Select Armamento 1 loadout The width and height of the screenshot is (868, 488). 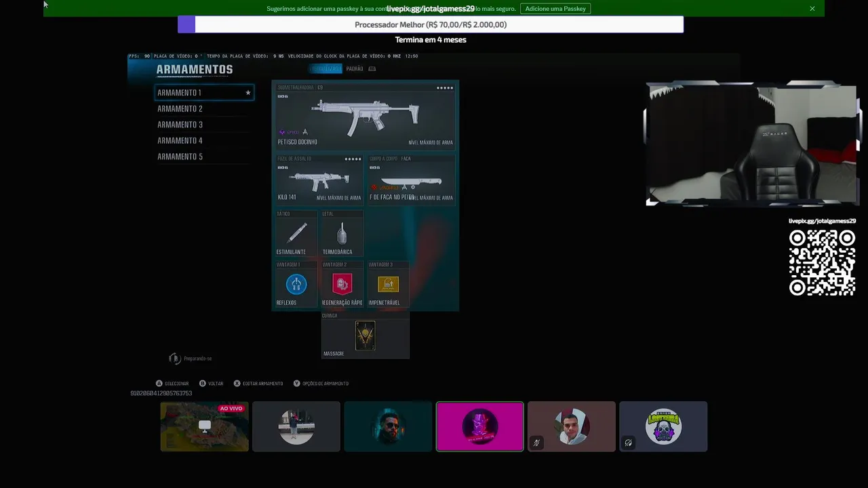204,93
